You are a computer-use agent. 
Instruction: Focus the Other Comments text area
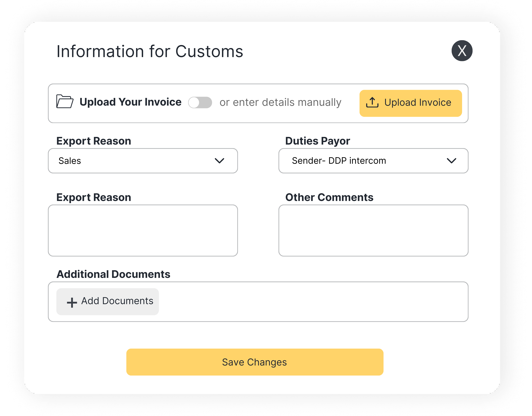pos(373,230)
